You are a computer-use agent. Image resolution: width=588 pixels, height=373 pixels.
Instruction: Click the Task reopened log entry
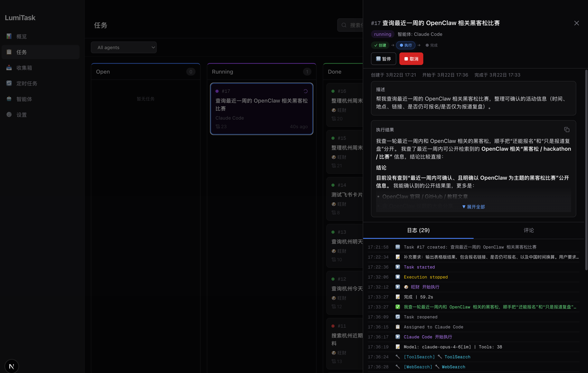click(x=473, y=317)
